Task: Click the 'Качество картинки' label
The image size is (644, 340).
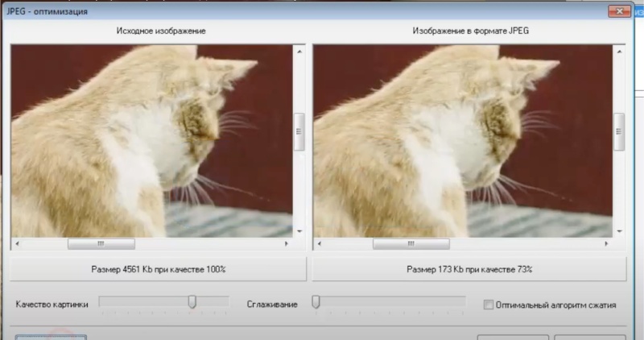Action: click(x=52, y=305)
